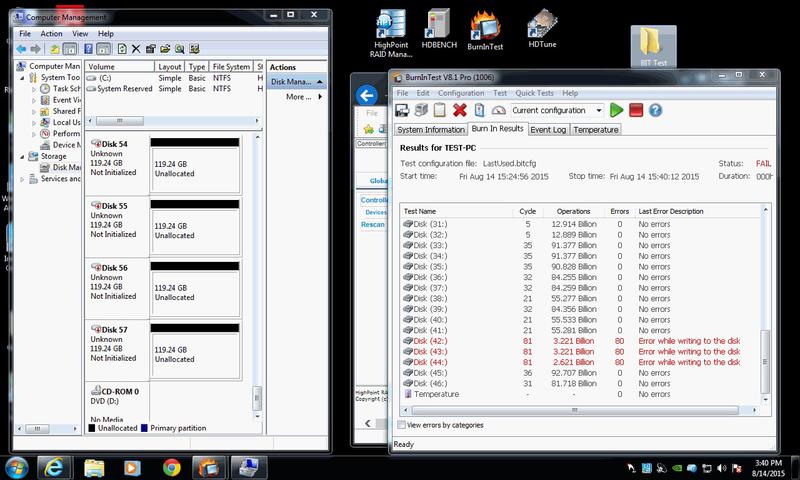This screenshot has width=800, height=480.
Task: Toggle View errors by categories checkbox
Action: (x=402, y=425)
